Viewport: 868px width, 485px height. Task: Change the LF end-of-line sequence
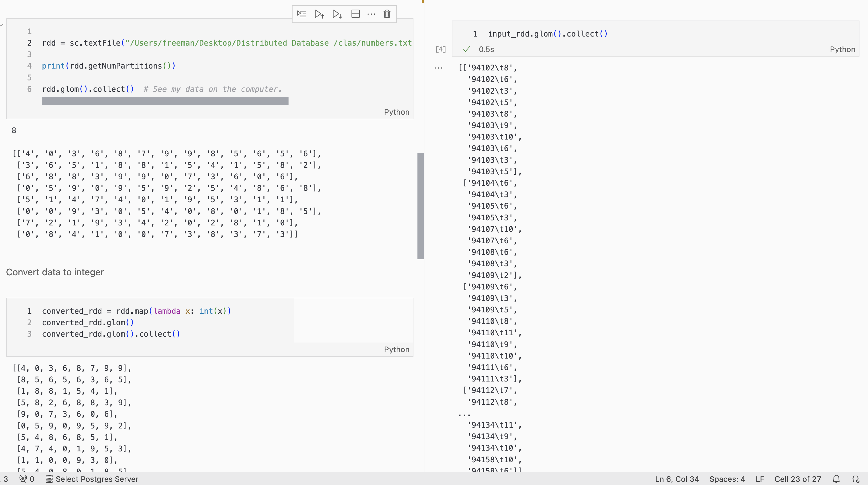tap(760, 479)
